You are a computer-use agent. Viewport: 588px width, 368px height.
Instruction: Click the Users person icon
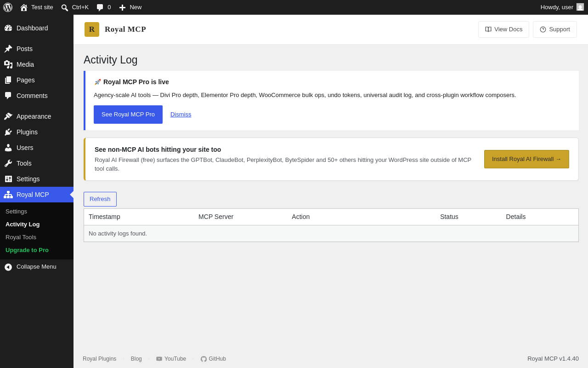[x=8, y=148]
